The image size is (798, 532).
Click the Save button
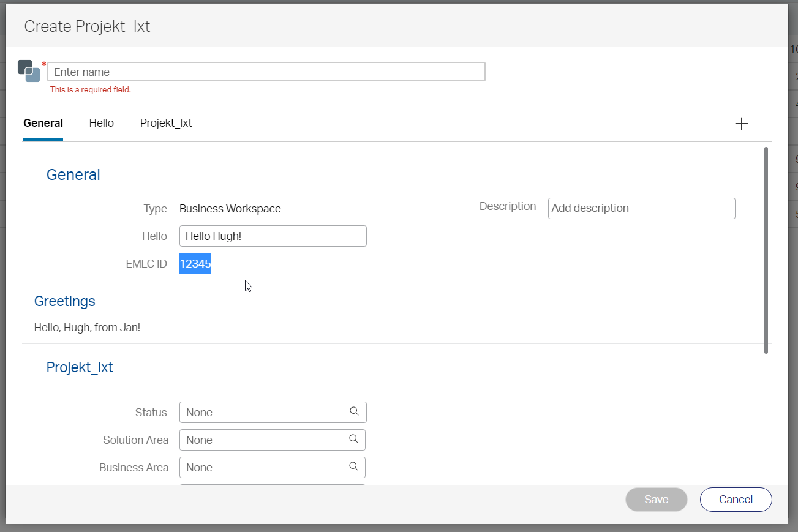[x=657, y=500]
